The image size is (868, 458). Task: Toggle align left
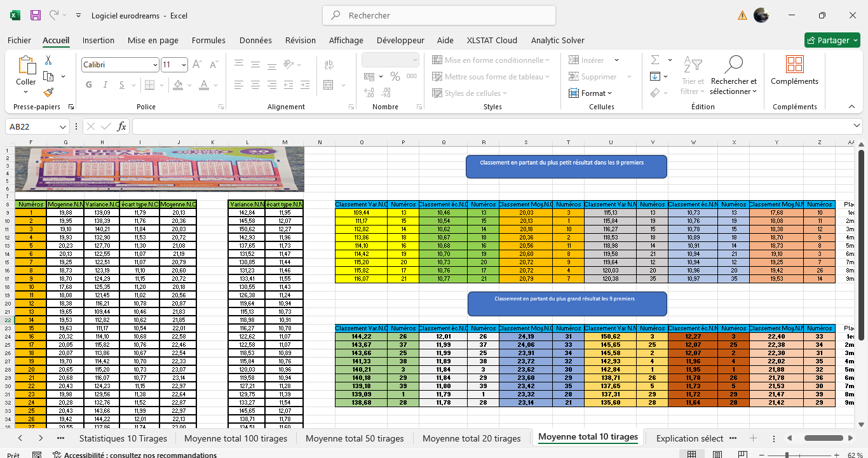pos(239,84)
